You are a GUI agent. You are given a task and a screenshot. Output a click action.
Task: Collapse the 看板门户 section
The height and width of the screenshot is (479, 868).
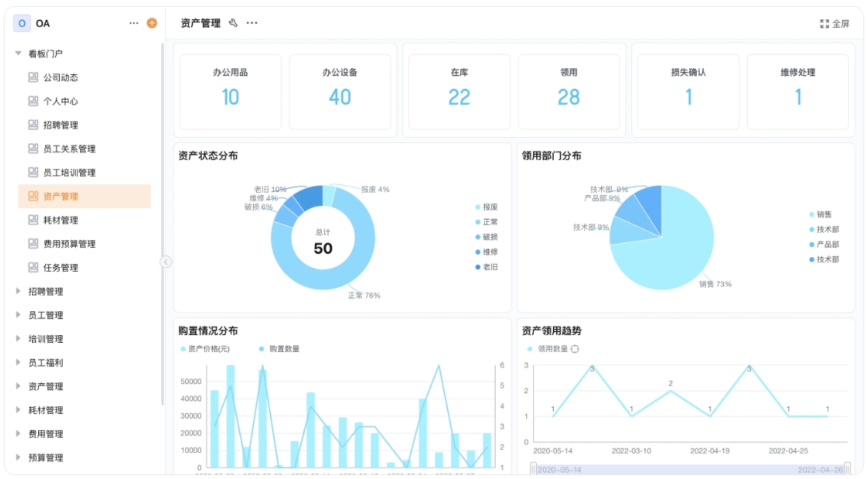(x=17, y=53)
